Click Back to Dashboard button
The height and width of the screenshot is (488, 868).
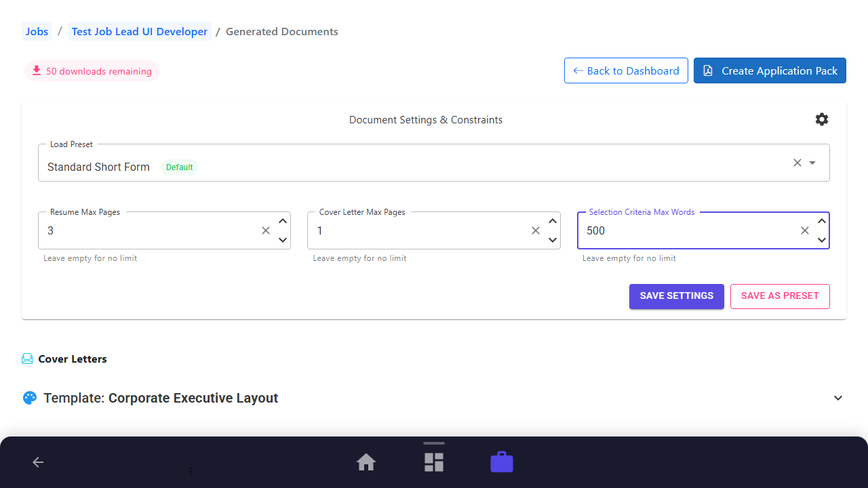(x=626, y=70)
